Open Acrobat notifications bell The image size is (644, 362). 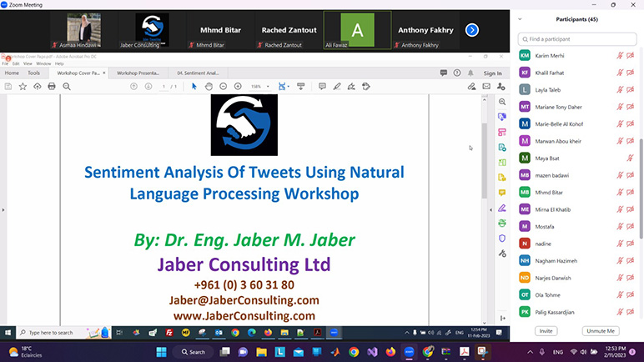(x=470, y=73)
